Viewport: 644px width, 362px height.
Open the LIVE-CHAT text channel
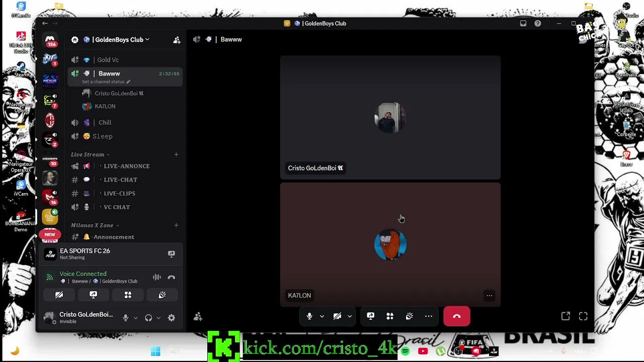click(x=125, y=179)
